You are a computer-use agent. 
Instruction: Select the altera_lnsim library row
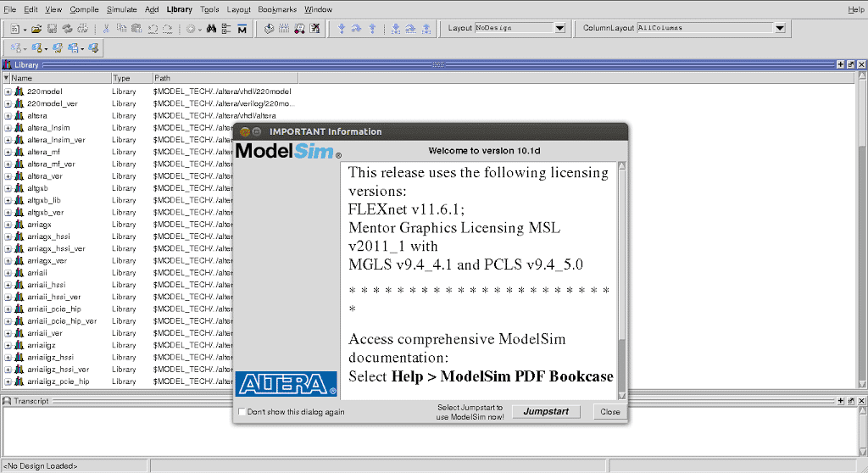[149, 127]
